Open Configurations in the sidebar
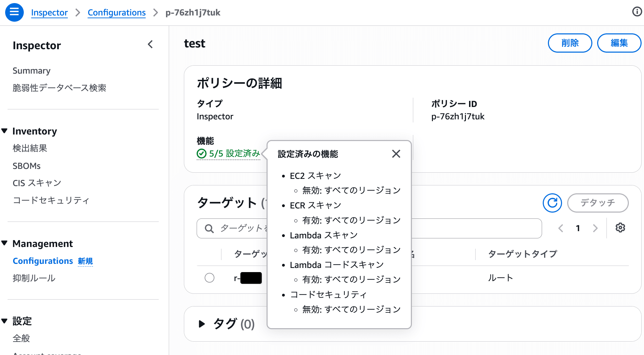Image resolution: width=644 pixels, height=355 pixels. coord(43,261)
